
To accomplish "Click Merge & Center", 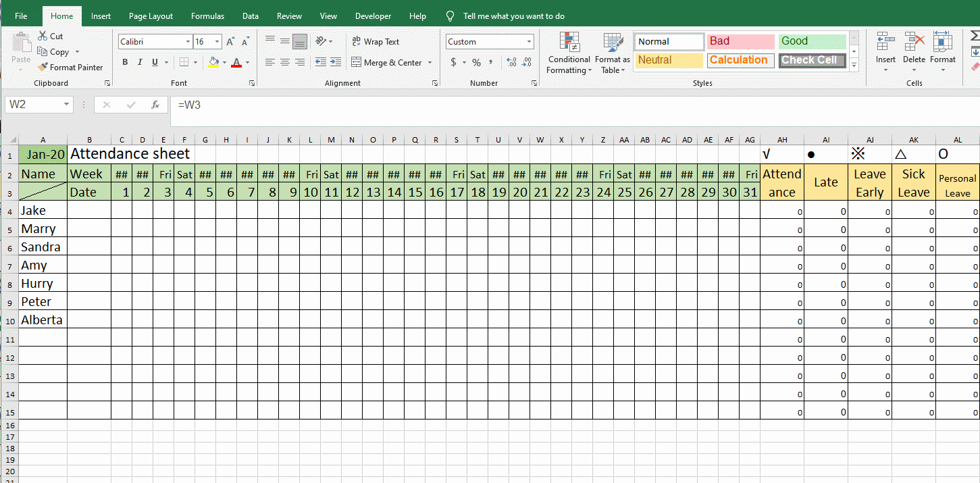I will click(x=387, y=62).
